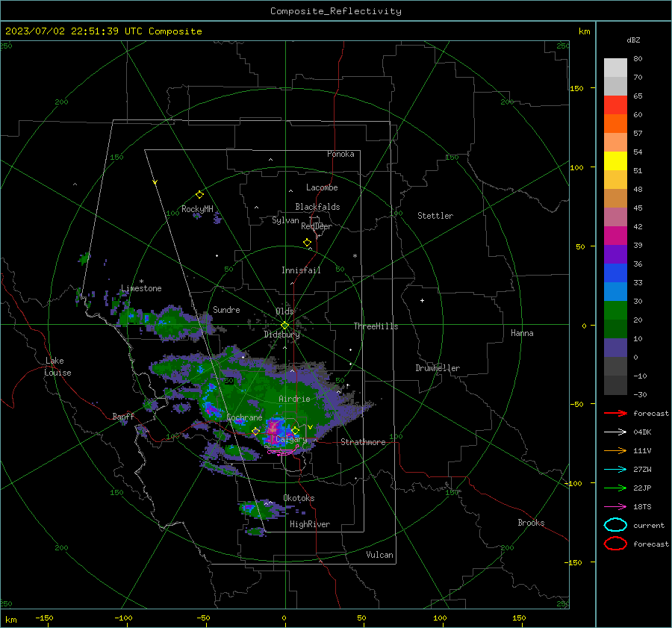672x628 pixels.
Task: Click the 150 tick on right km axis
Action: (x=576, y=88)
